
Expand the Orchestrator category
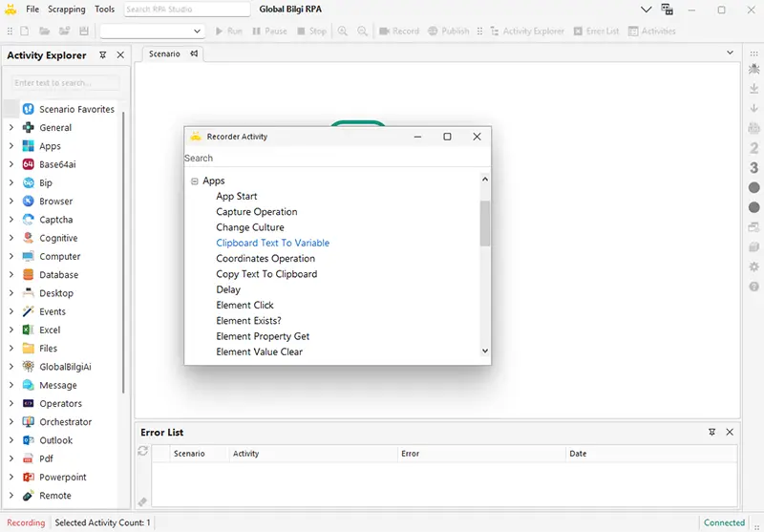11,421
